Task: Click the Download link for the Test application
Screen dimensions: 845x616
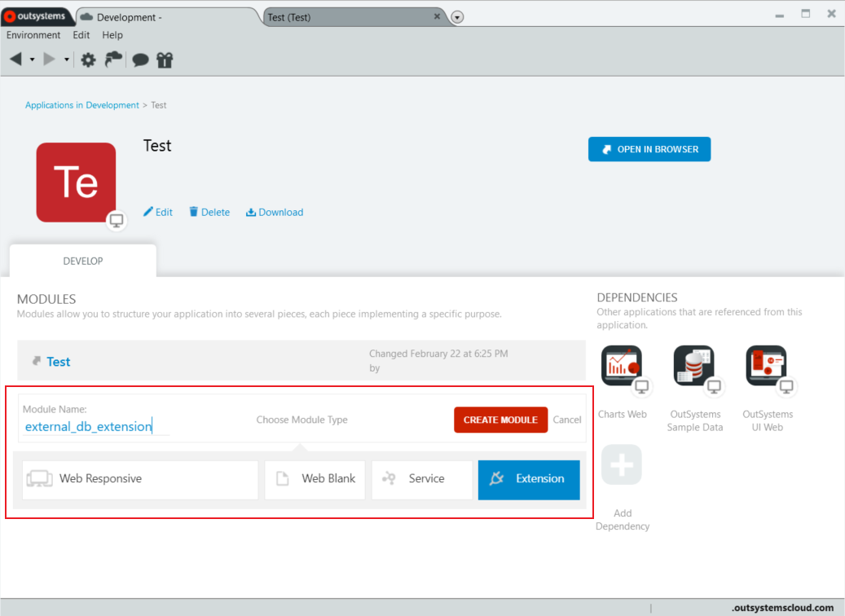Action: point(274,212)
